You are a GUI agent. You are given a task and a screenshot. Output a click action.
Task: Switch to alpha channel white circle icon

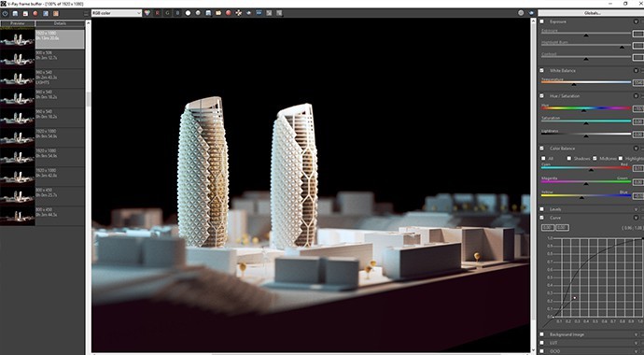pos(188,13)
